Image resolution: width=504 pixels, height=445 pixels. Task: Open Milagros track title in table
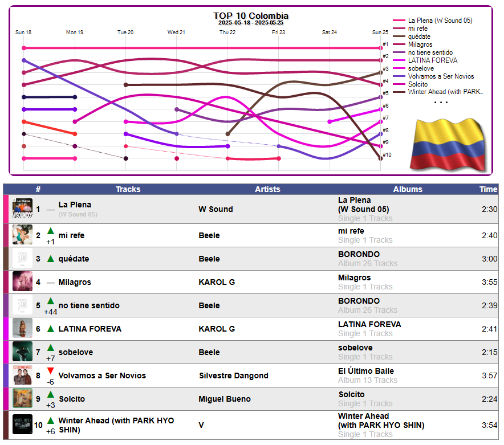[75, 282]
